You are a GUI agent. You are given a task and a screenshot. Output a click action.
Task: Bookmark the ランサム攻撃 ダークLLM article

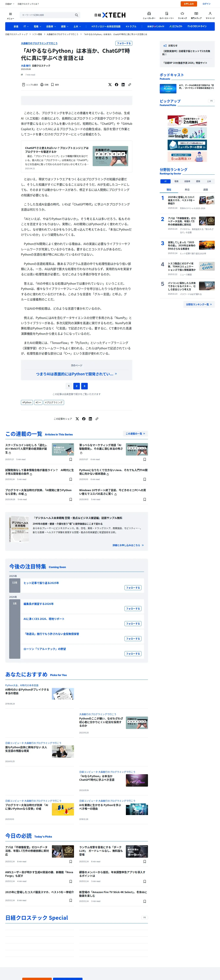[145, 862]
